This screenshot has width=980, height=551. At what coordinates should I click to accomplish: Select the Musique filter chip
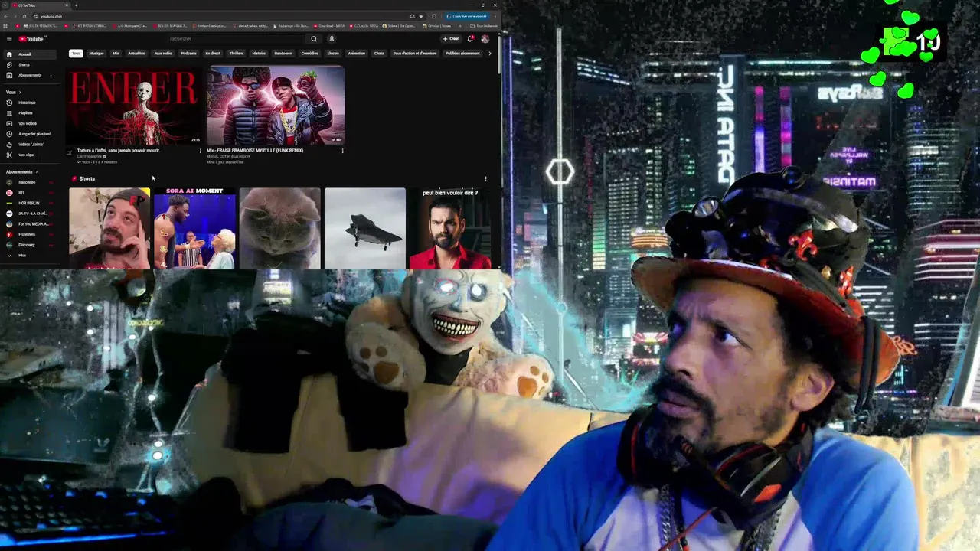(96, 54)
